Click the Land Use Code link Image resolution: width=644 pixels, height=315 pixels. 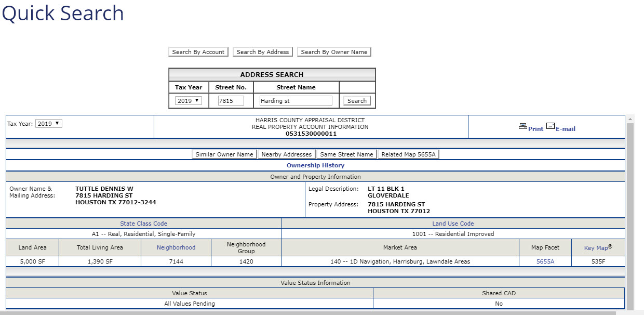click(x=453, y=224)
